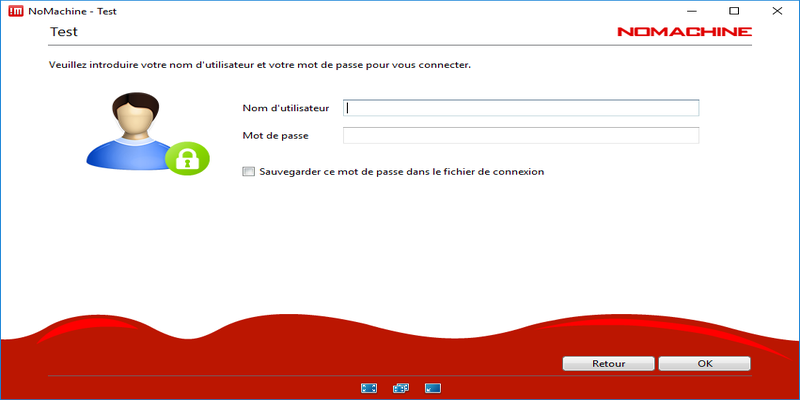Click the Retour button
This screenshot has height=400, width=800.
point(608,364)
